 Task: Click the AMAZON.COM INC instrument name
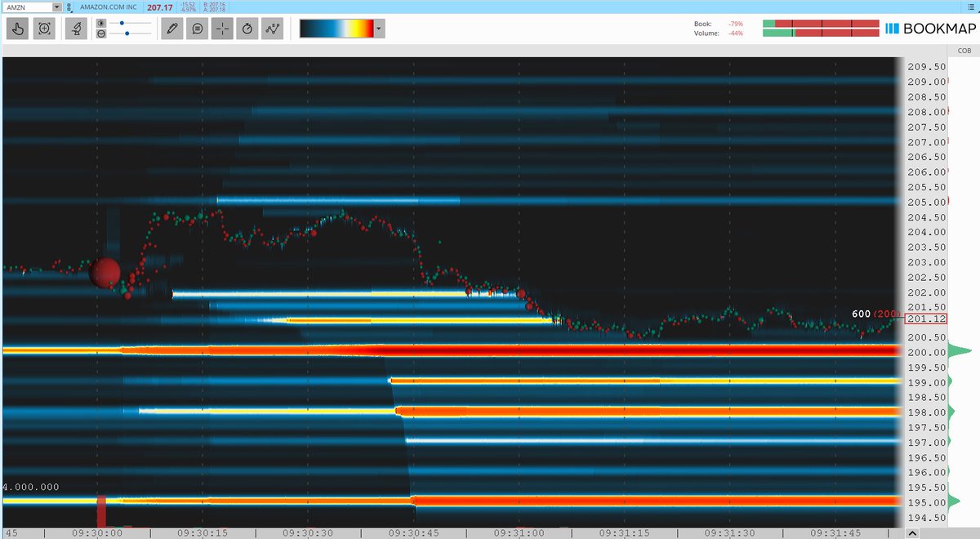(110, 7)
